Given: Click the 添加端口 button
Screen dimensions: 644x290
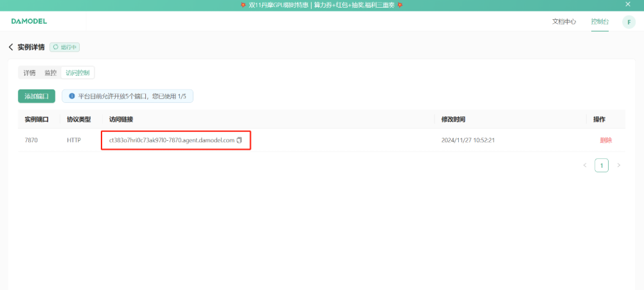Looking at the screenshot, I should click(37, 96).
